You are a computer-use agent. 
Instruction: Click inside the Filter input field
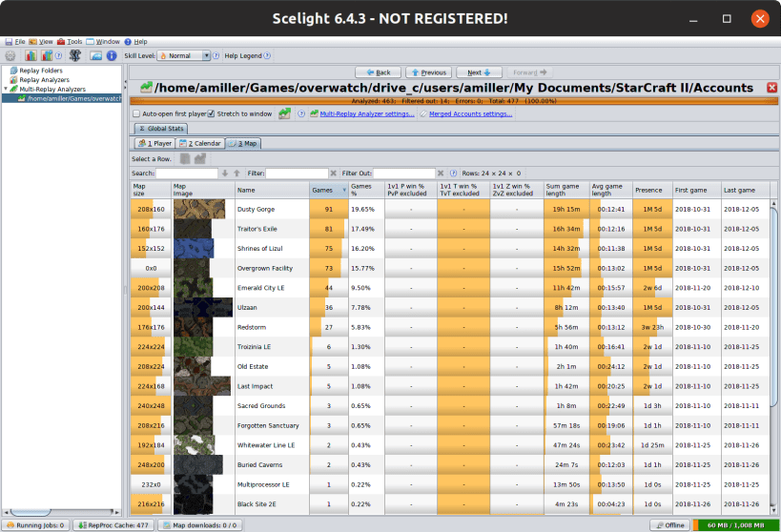click(297, 174)
